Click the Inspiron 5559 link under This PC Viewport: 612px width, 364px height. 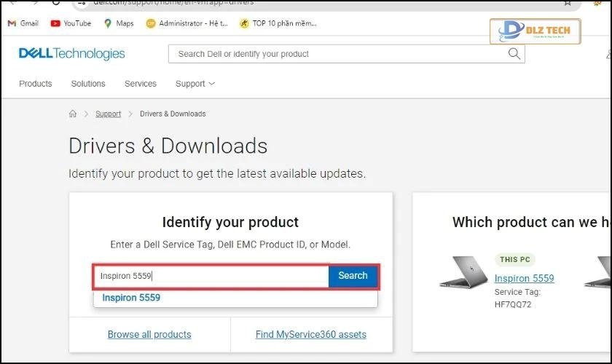pos(524,278)
